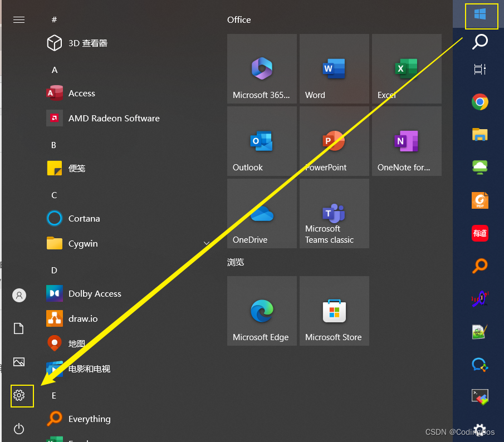The height and width of the screenshot is (442, 504).
Task: Expand the Start menu hamburger button
Action: click(x=19, y=20)
